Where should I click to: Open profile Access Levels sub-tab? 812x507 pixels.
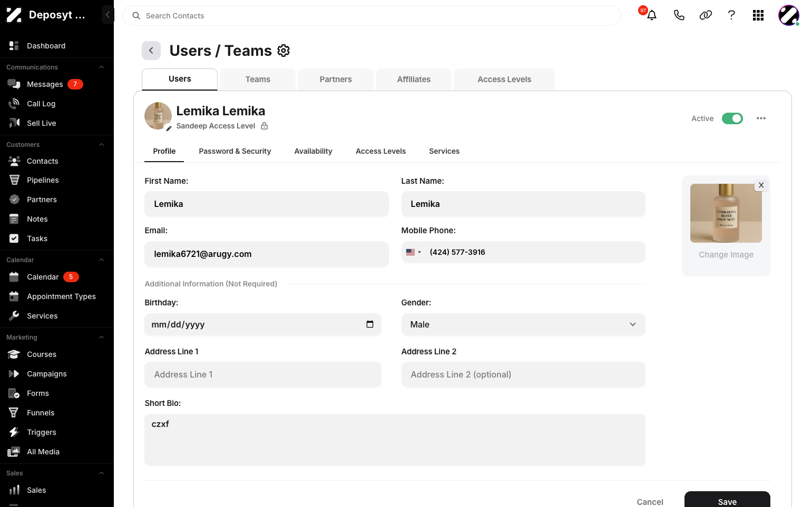380,151
